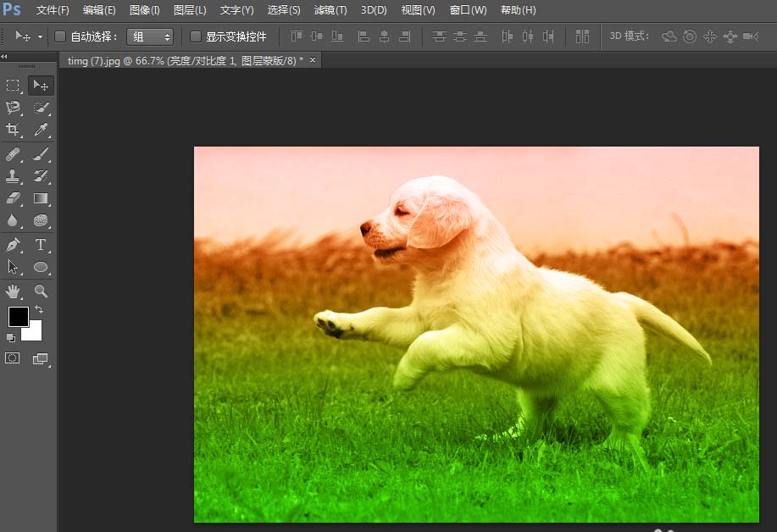Viewport: 777px width, 532px height.
Task: Select the Gradient tool
Action: (x=41, y=198)
